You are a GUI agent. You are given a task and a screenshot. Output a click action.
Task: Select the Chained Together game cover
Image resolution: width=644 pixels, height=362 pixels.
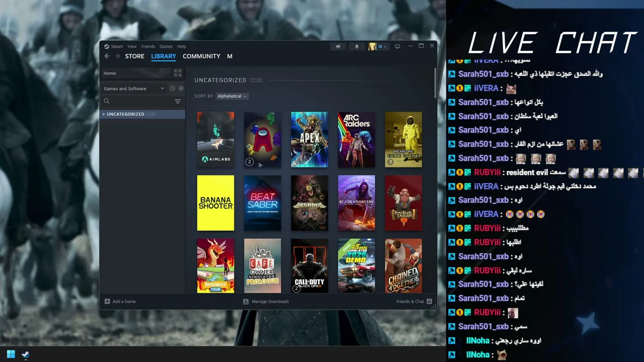click(x=404, y=266)
